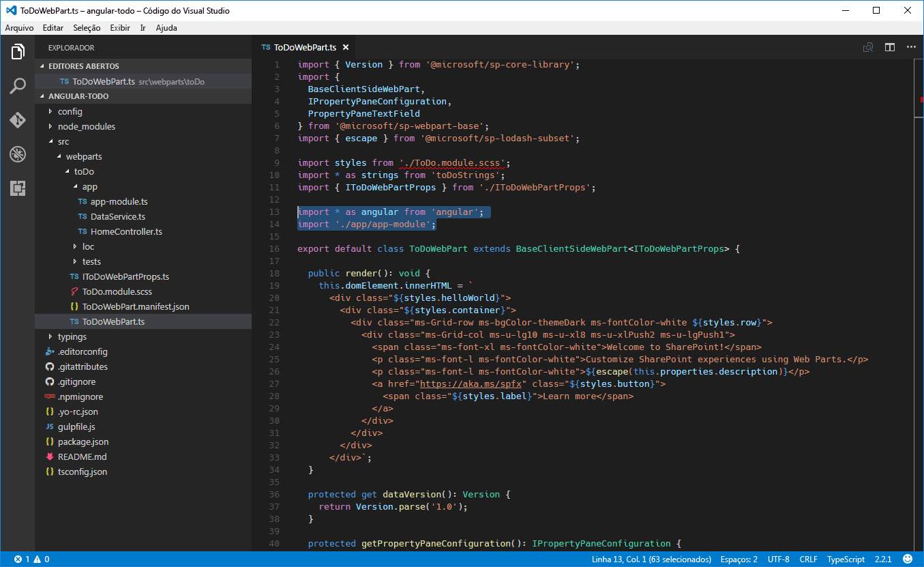Click 'BaseClientSideWebPart' on code line 3
This screenshot has width=924, height=567.
click(x=364, y=89)
